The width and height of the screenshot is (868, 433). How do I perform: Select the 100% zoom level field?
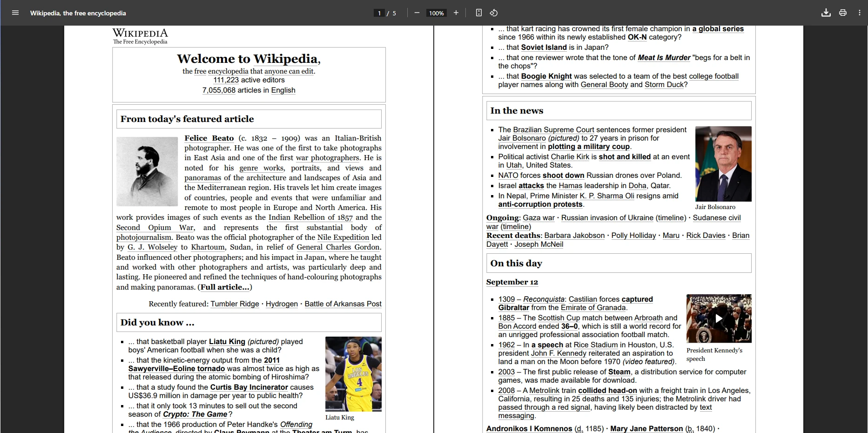(436, 13)
